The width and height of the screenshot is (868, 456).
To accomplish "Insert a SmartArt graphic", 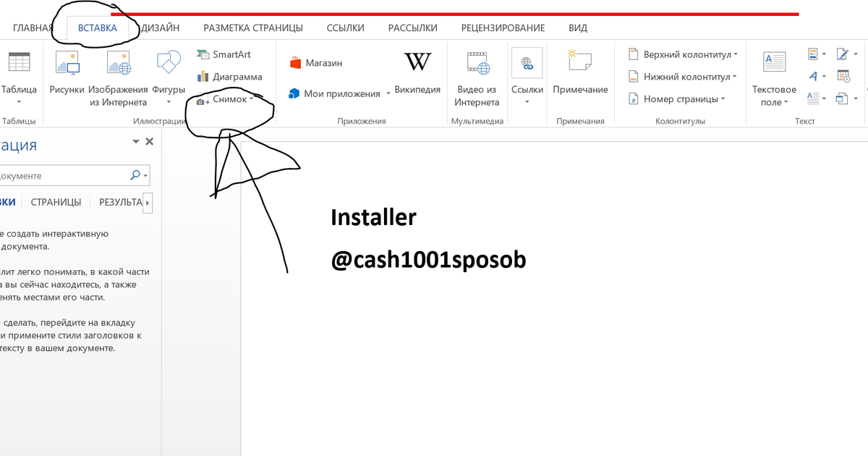I will pyautogui.click(x=224, y=54).
